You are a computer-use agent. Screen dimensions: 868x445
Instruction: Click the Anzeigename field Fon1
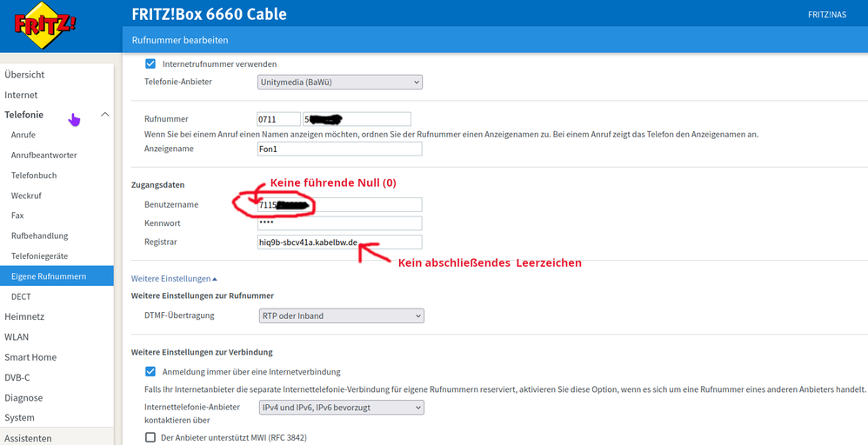339,149
